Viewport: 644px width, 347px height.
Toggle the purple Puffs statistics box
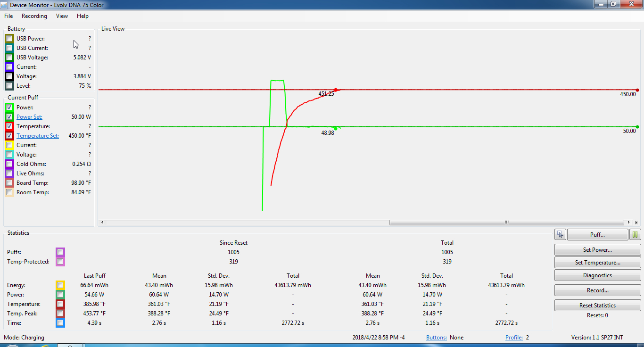tap(60, 252)
